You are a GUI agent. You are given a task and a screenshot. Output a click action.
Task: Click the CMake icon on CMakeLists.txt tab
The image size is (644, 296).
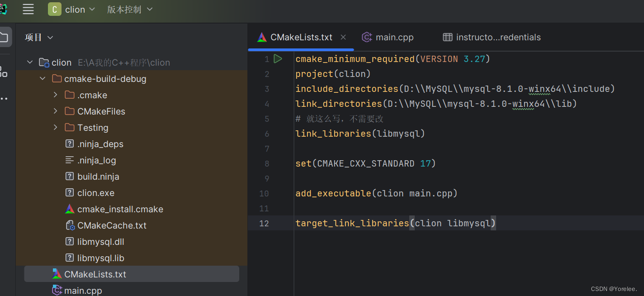click(261, 37)
